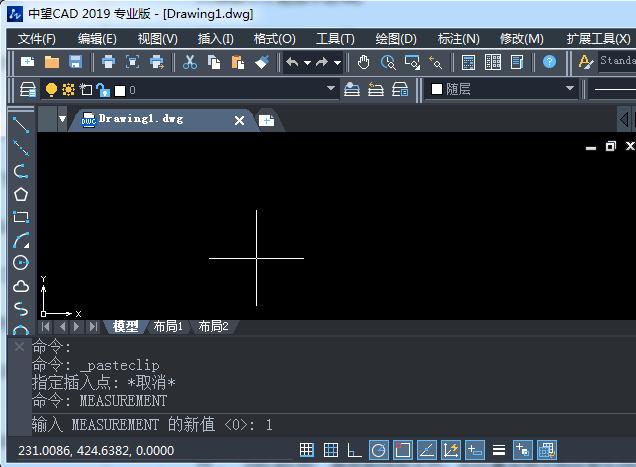Expand the layer dropdown list
Viewport: 636px width, 467px height.
pos(331,88)
